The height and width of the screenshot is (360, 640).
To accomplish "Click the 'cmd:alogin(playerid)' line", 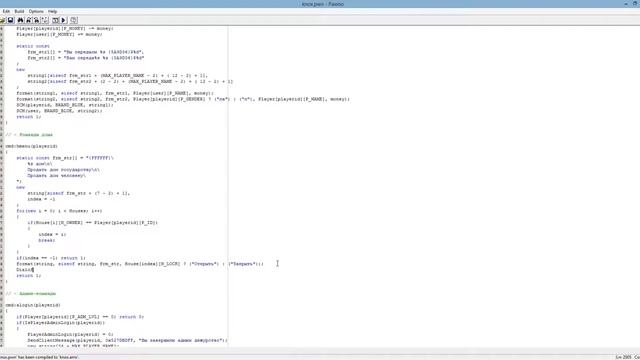I will [33, 305].
